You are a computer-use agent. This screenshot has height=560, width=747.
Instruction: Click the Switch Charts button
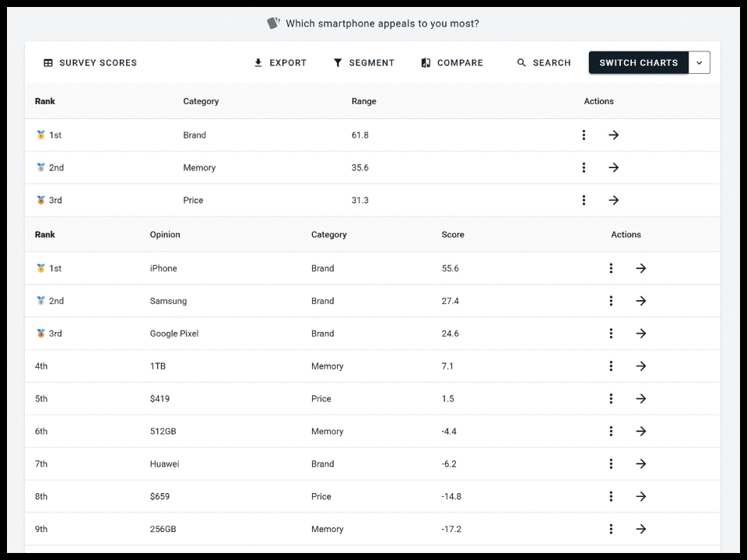[x=638, y=62]
